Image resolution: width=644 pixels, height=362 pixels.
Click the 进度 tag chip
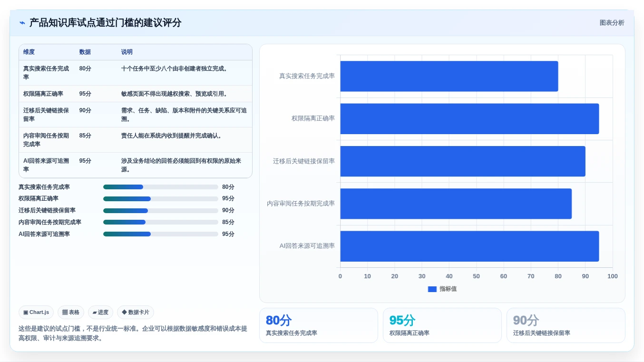100,313
